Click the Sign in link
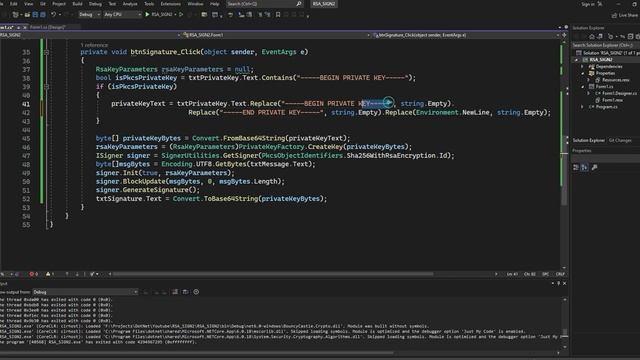 [588, 4]
